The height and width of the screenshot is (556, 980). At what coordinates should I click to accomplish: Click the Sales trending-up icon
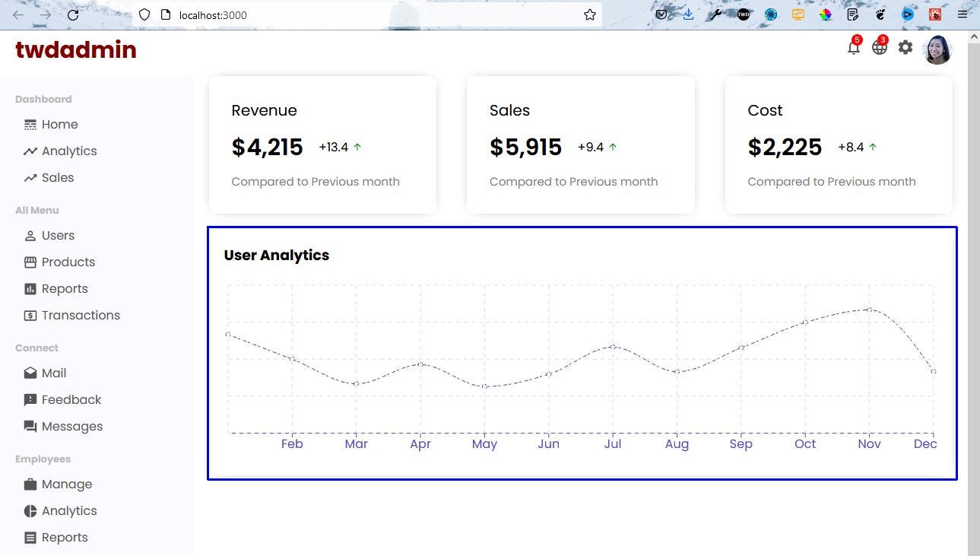click(x=30, y=178)
